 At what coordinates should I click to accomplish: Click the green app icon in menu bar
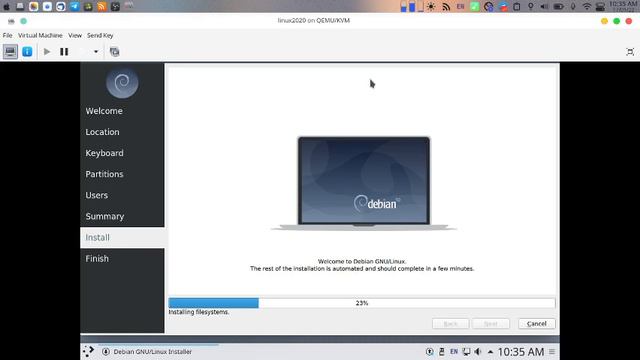coord(474,7)
